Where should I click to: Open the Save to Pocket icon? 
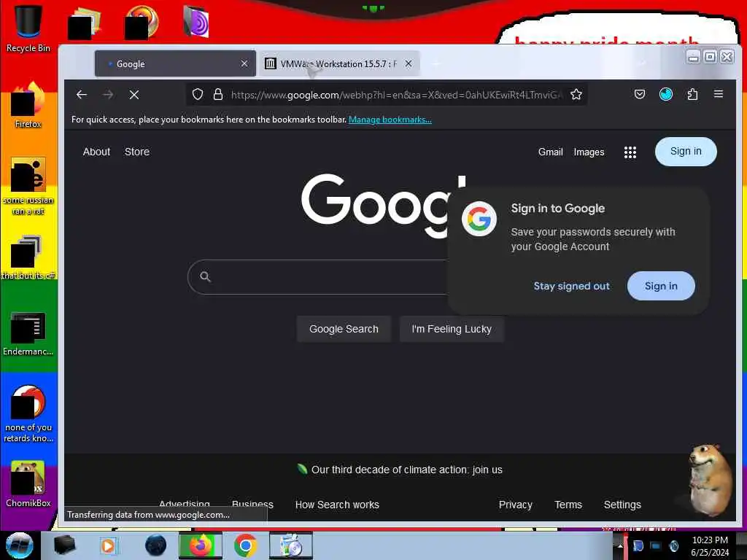pyautogui.click(x=639, y=94)
